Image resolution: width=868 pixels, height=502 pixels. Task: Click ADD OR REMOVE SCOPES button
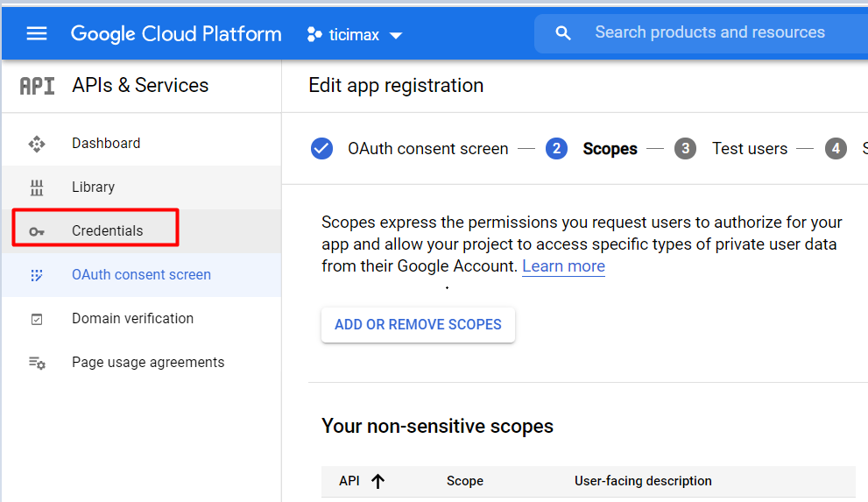(418, 324)
